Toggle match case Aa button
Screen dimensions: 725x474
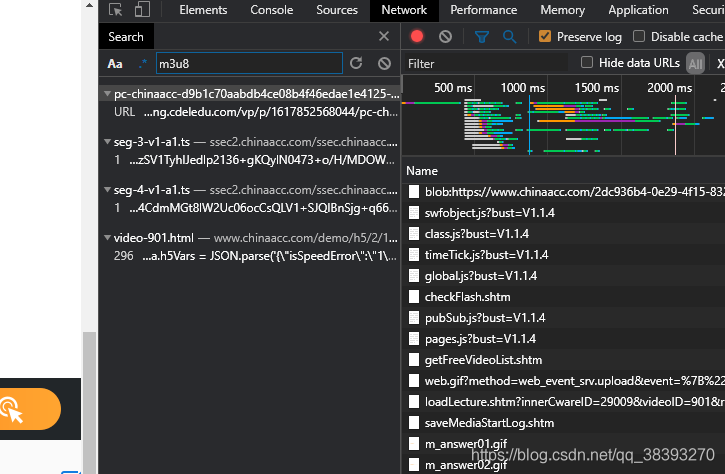[115, 64]
